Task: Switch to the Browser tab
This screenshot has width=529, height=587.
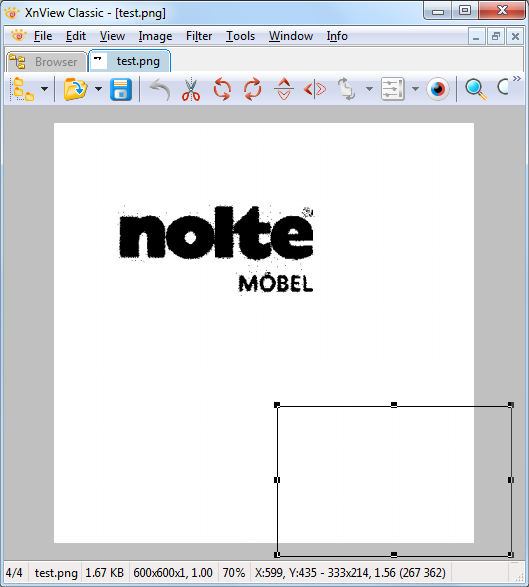Action: coord(46,61)
